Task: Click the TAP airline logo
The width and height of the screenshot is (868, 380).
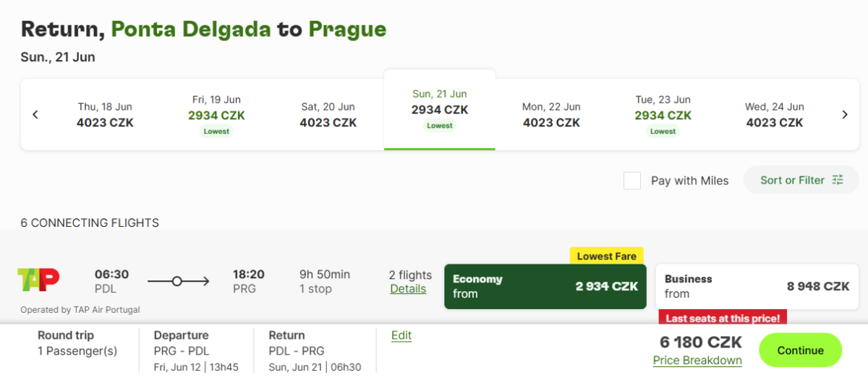Action: click(x=38, y=280)
